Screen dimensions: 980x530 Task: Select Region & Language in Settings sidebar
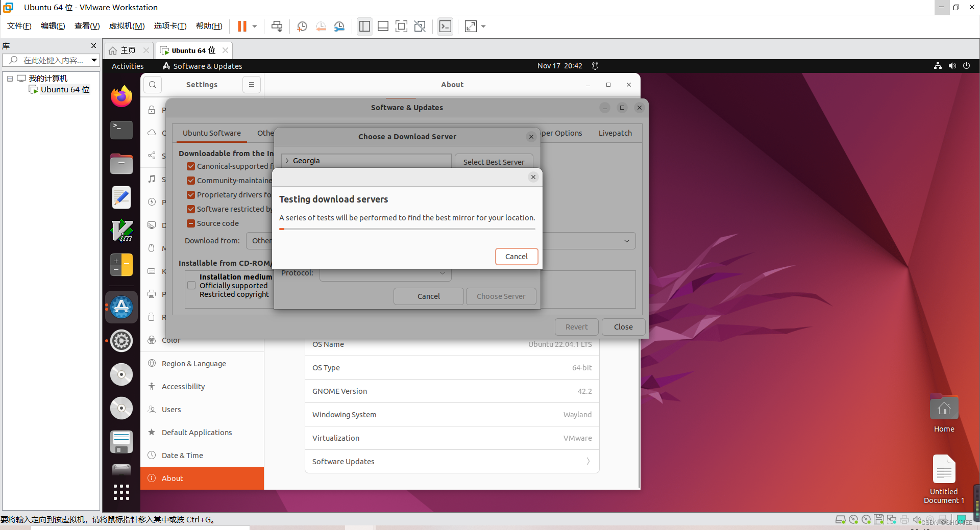tap(202, 364)
